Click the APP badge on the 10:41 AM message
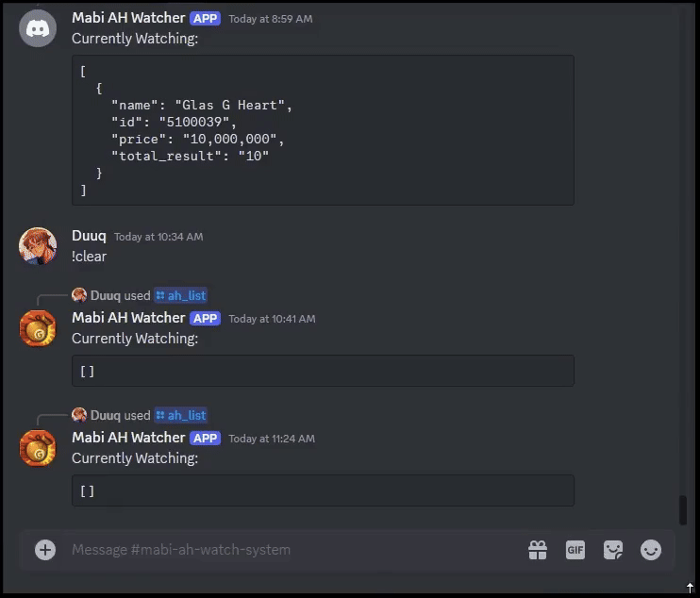 pyautogui.click(x=206, y=319)
